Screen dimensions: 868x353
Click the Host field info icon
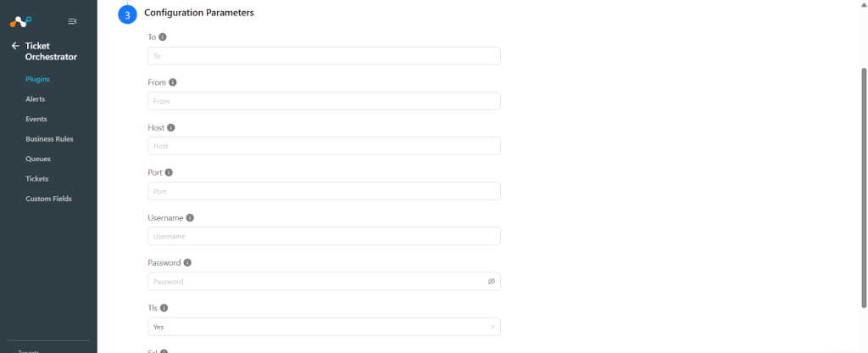[x=171, y=127]
